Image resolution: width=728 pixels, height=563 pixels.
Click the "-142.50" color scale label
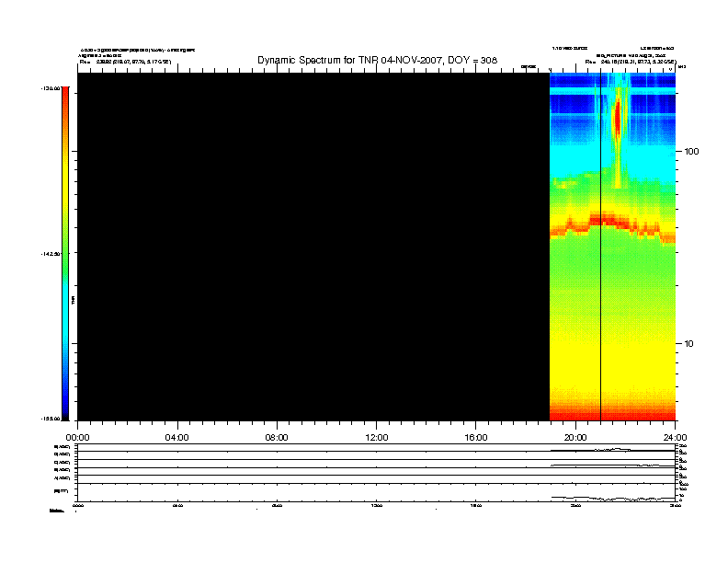[x=51, y=254]
